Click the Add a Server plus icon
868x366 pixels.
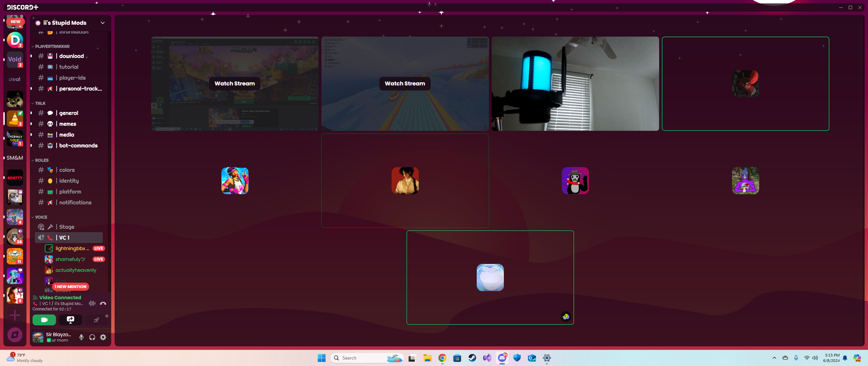15,315
